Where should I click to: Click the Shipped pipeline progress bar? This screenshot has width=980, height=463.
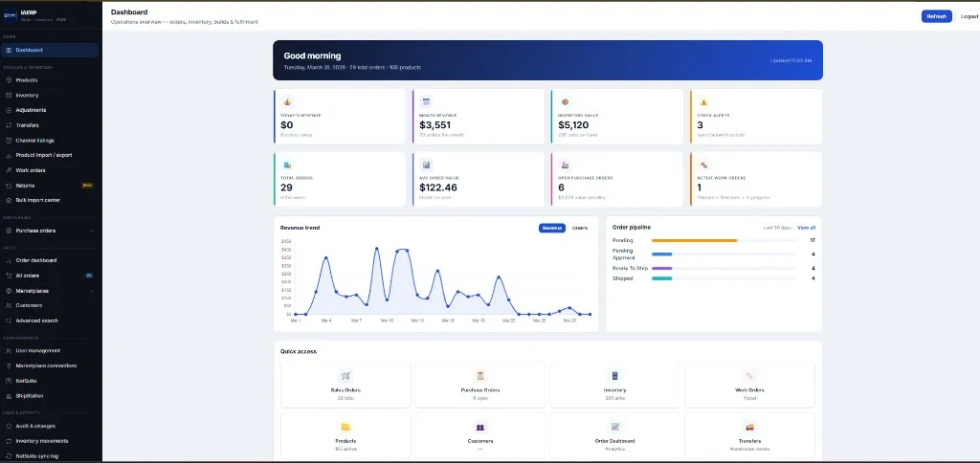click(724, 278)
